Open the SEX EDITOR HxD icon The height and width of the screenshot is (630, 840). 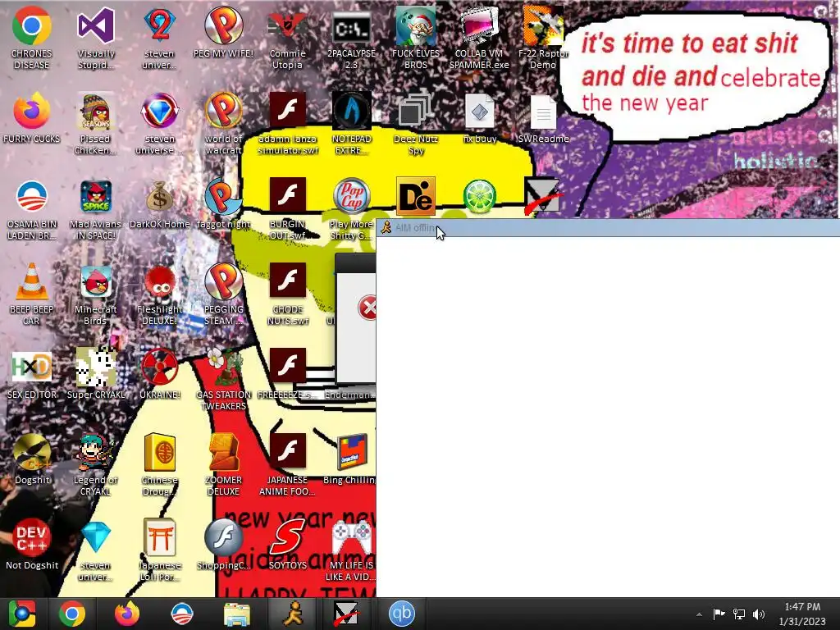pyautogui.click(x=32, y=367)
